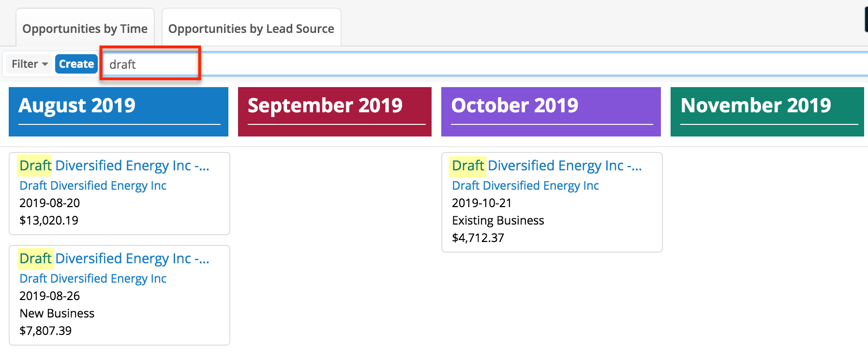Open the October opportunity title link
This screenshot has height=362, width=868.
point(547,166)
